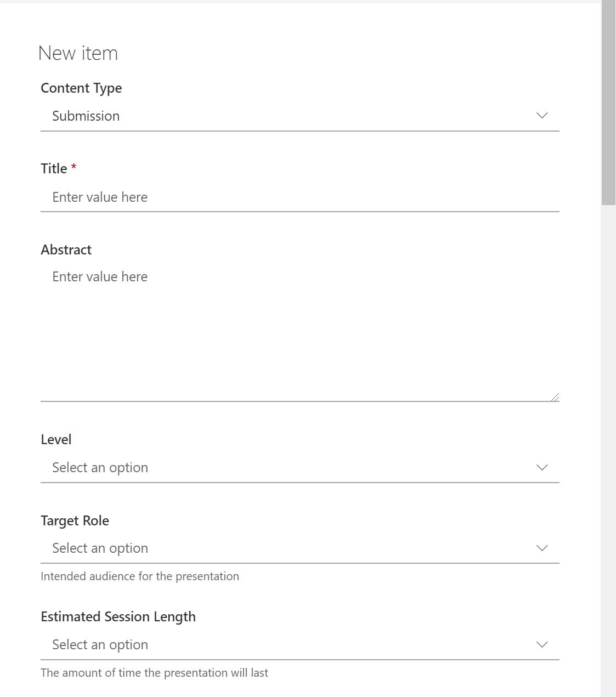
Task: Click the Target Role label
Action: pyautogui.click(x=75, y=520)
